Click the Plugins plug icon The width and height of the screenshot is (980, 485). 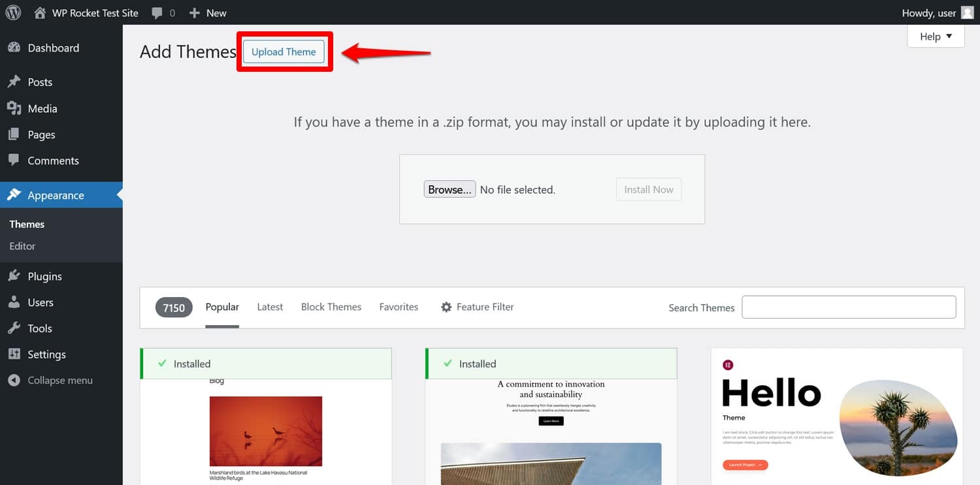(14, 276)
